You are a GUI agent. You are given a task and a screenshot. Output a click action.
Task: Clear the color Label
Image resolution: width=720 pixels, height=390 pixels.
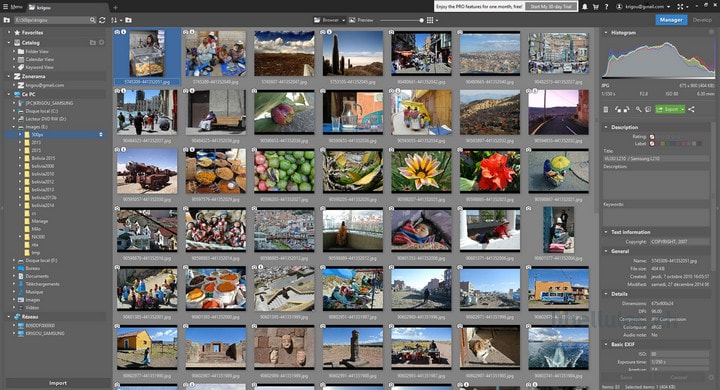point(652,143)
